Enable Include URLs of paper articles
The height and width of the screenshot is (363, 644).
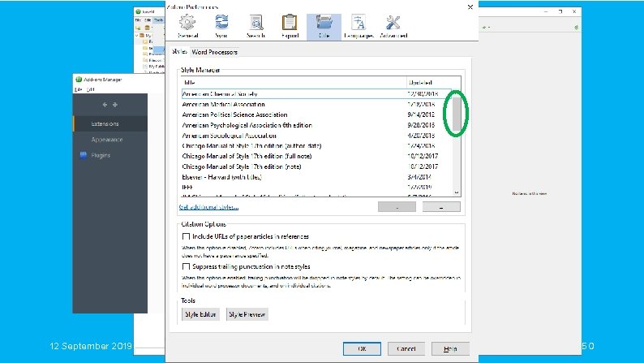[x=186, y=237]
